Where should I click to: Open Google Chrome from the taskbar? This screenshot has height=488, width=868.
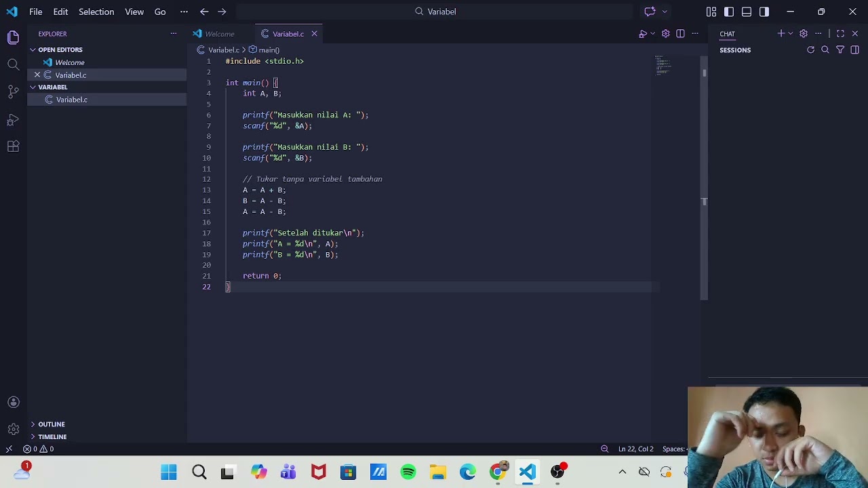498,472
